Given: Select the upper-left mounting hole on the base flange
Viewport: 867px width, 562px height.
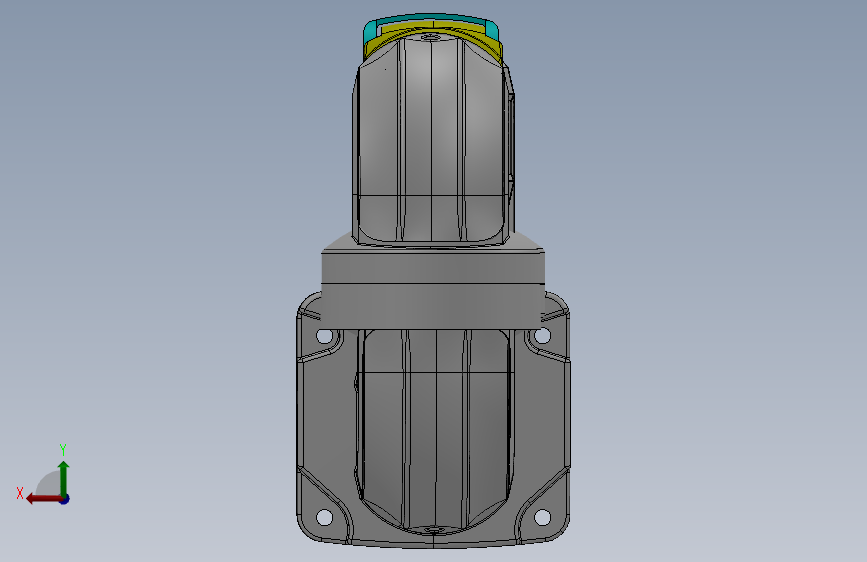Looking at the screenshot, I should pos(325,336).
